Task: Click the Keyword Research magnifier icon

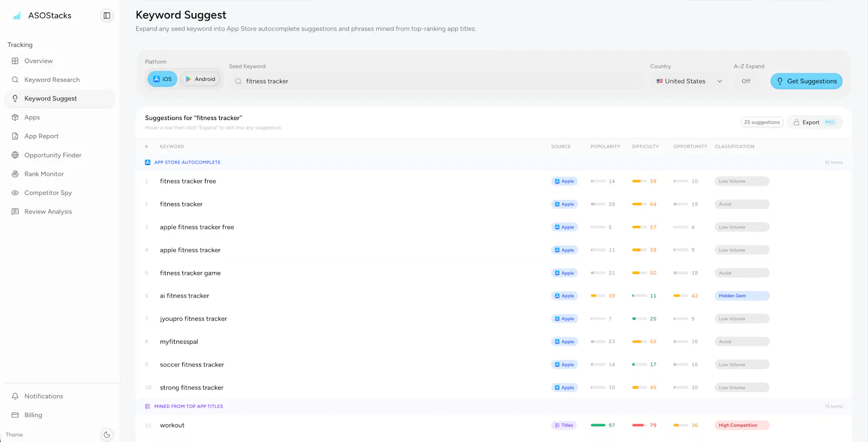Action: point(15,80)
